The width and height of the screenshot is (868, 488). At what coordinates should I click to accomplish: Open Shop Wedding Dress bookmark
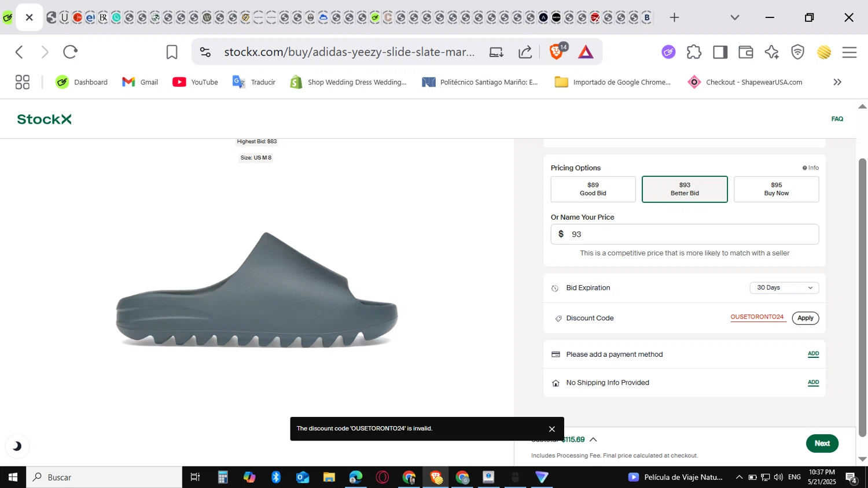pyautogui.click(x=348, y=82)
